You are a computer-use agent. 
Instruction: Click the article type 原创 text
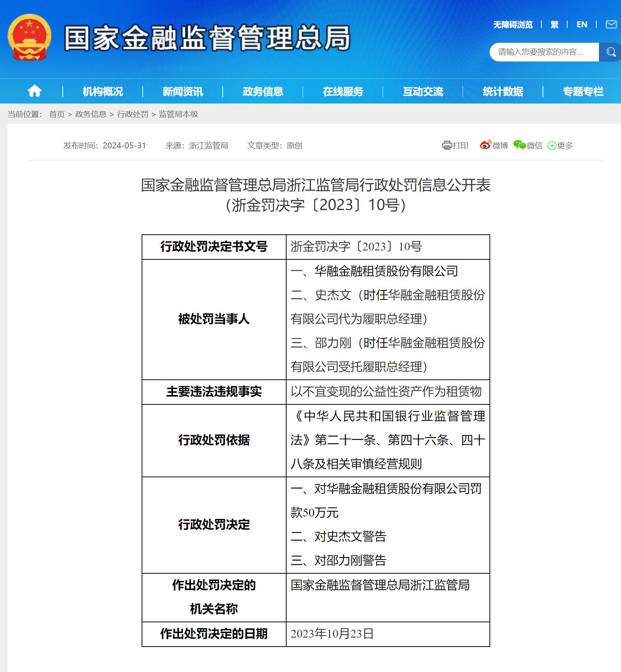294,145
